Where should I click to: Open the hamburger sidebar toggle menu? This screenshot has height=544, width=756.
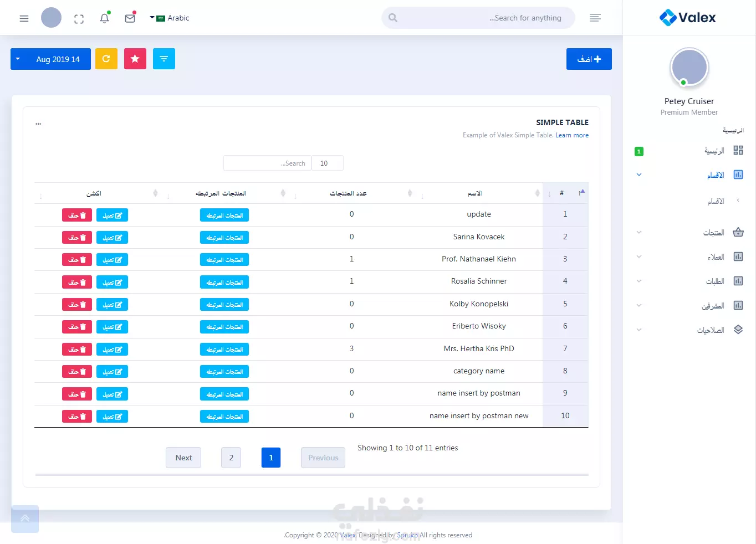[x=24, y=18]
